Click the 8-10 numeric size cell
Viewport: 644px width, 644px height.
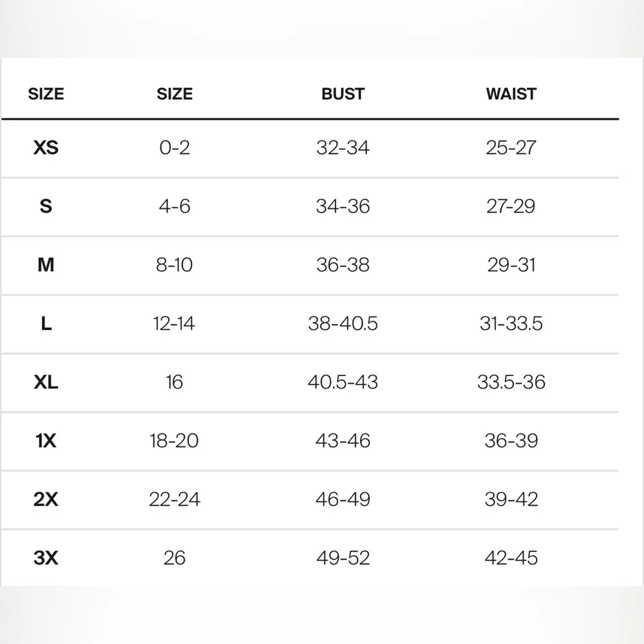[x=175, y=265]
